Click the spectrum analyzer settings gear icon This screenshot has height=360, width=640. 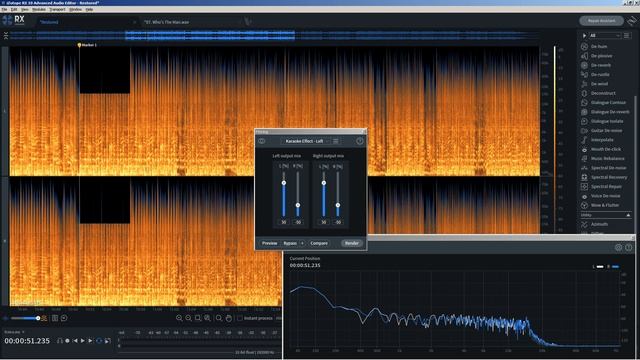(618, 247)
